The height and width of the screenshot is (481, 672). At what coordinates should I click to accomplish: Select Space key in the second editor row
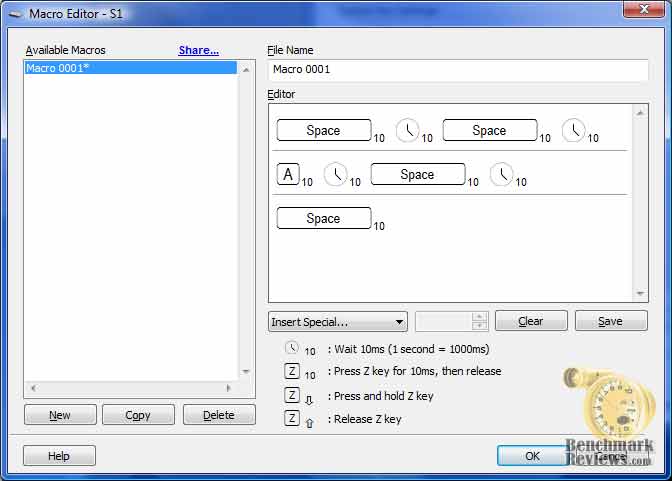pyautogui.click(x=418, y=174)
